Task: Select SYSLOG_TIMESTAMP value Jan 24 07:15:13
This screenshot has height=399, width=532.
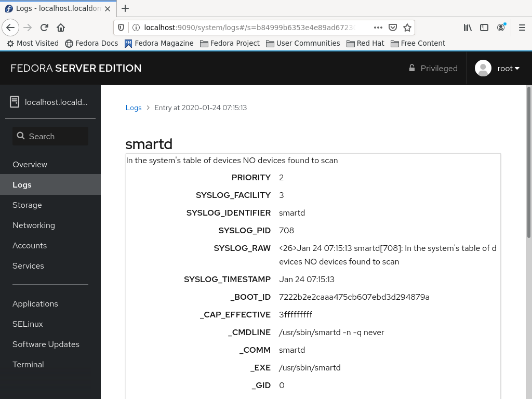Action: pos(307,279)
